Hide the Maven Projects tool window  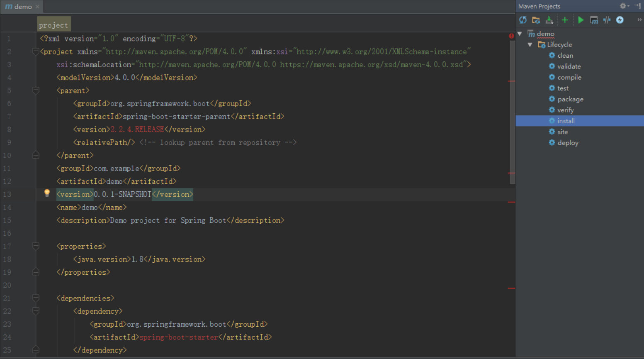(637, 6)
